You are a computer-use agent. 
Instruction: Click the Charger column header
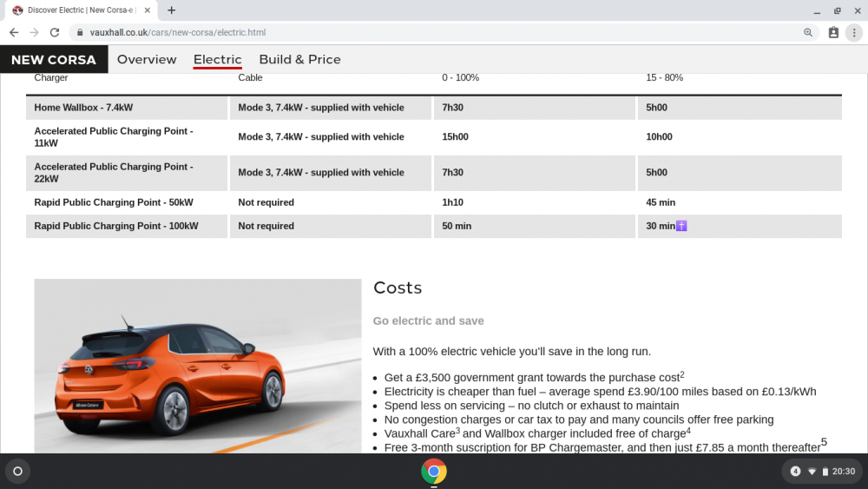pyautogui.click(x=51, y=78)
